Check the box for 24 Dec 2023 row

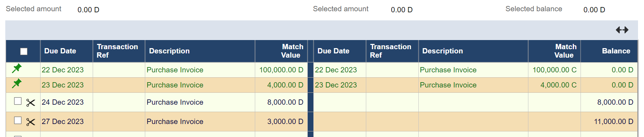(x=18, y=101)
